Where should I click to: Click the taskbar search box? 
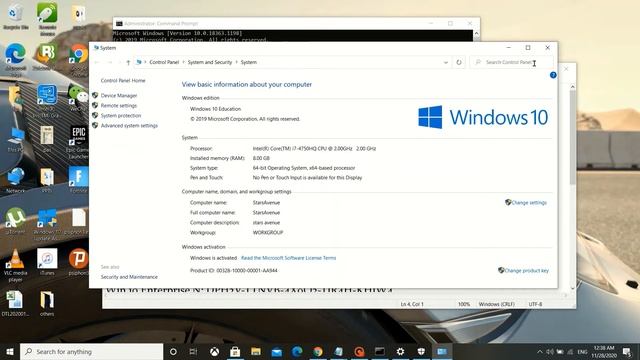[x=91, y=351]
